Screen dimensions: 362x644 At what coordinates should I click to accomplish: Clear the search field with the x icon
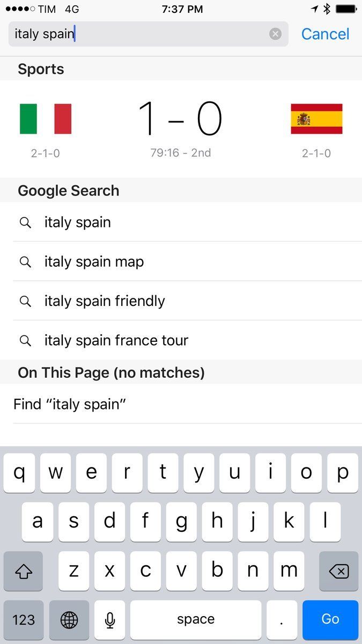click(x=275, y=34)
